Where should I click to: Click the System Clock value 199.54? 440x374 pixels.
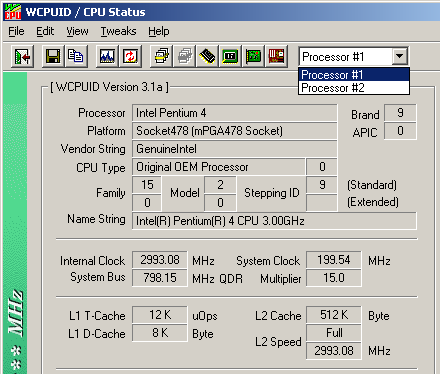point(334,260)
